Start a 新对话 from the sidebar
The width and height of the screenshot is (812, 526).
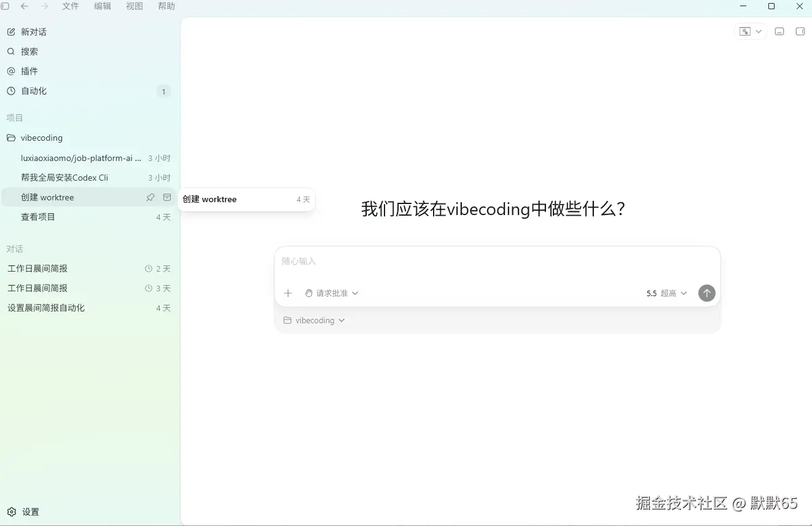click(89, 32)
